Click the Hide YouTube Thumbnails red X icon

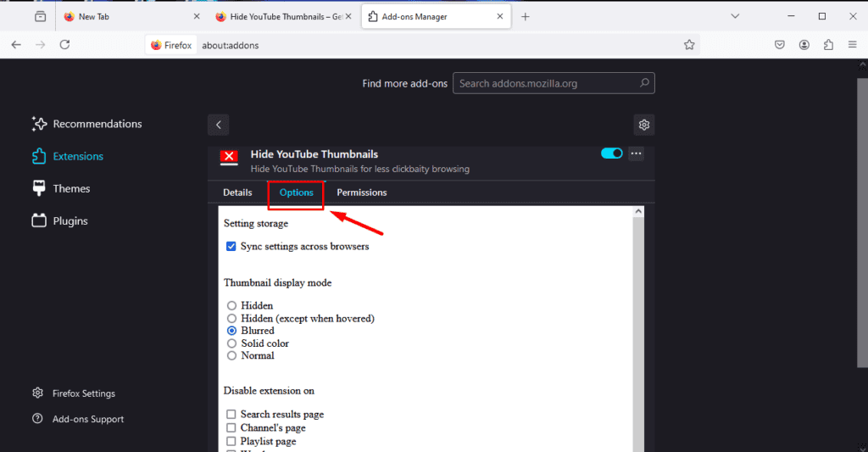click(x=229, y=158)
